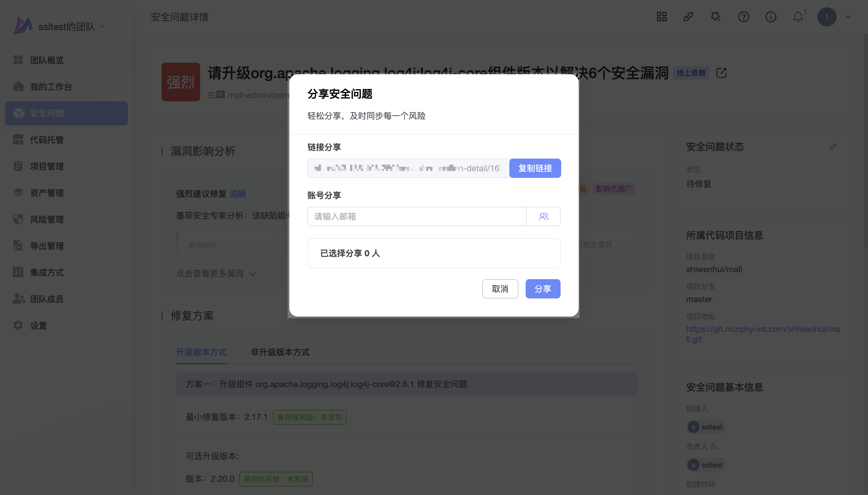Screen dimensions: 868x495
Task: Click the open-in-new-window icon beside title
Action: pyautogui.click(x=721, y=73)
